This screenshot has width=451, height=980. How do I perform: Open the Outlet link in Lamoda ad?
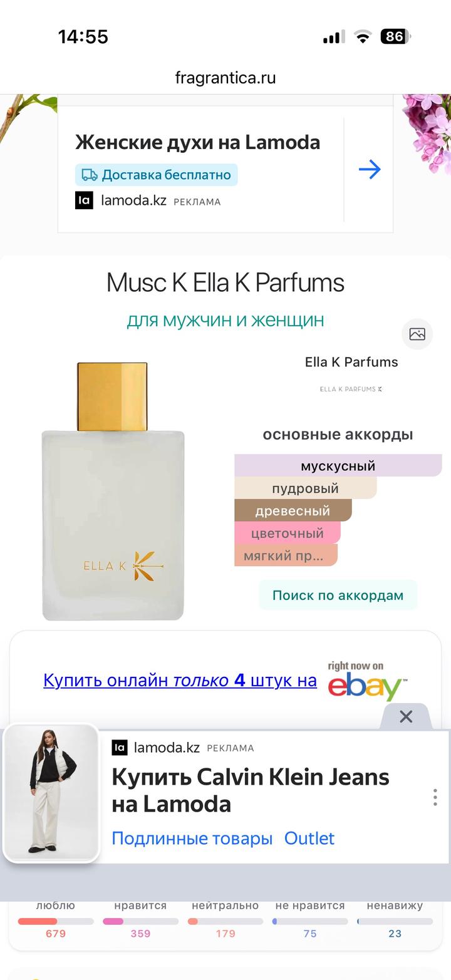point(309,838)
